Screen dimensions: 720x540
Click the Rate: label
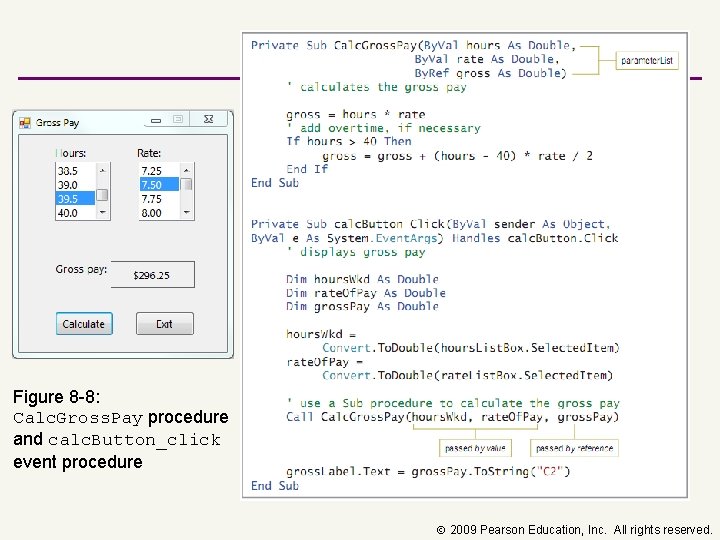pyautogui.click(x=149, y=153)
